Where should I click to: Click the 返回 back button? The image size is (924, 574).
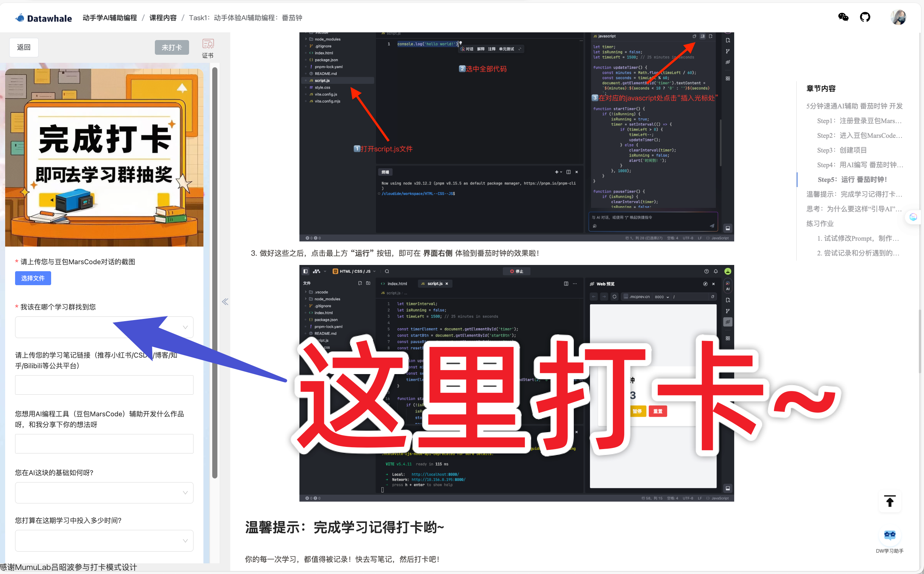pos(24,47)
